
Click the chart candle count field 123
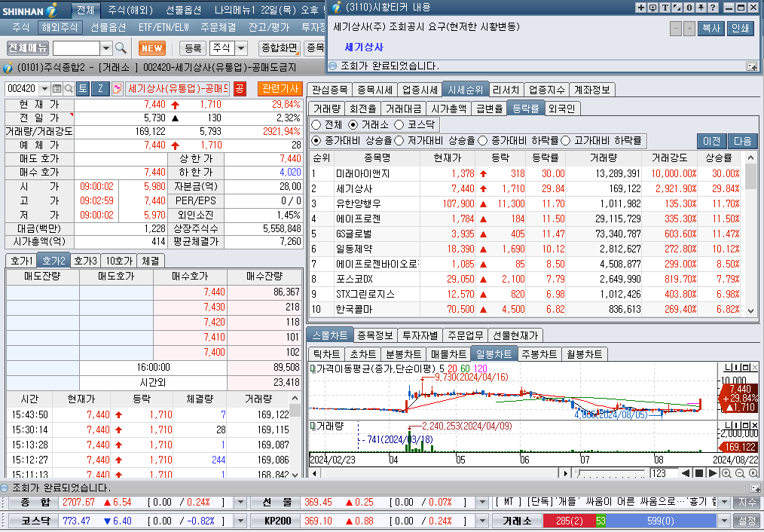[662, 473]
